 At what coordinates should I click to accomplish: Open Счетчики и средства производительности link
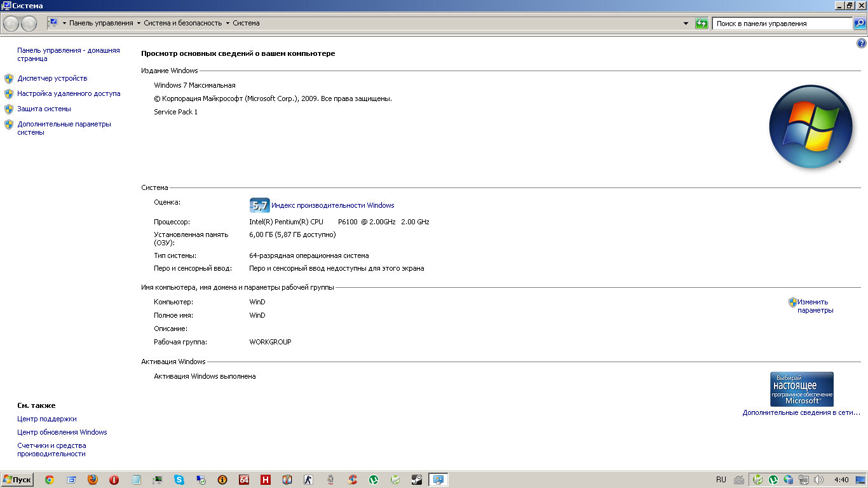point(51,450)
